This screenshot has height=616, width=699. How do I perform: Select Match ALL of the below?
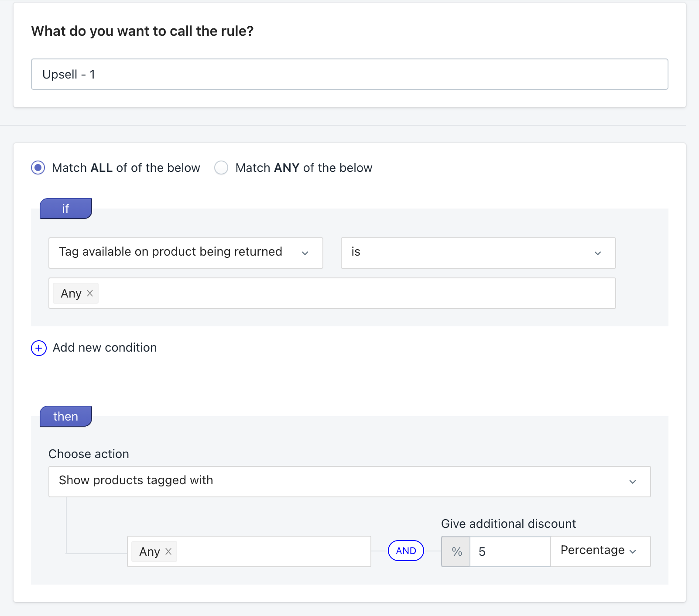(38, 168)
